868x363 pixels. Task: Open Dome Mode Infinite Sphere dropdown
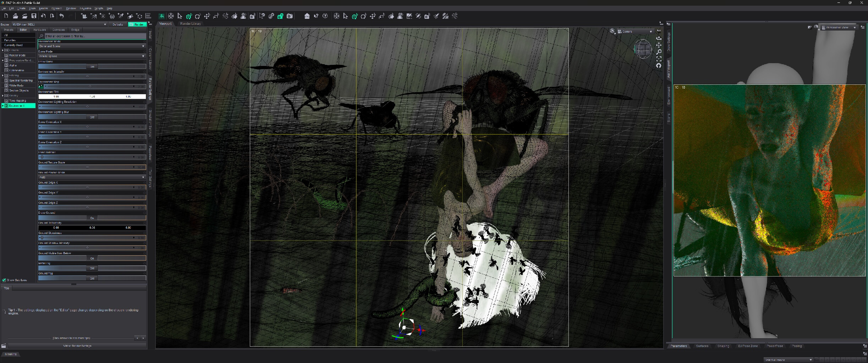tap(92, 56)
